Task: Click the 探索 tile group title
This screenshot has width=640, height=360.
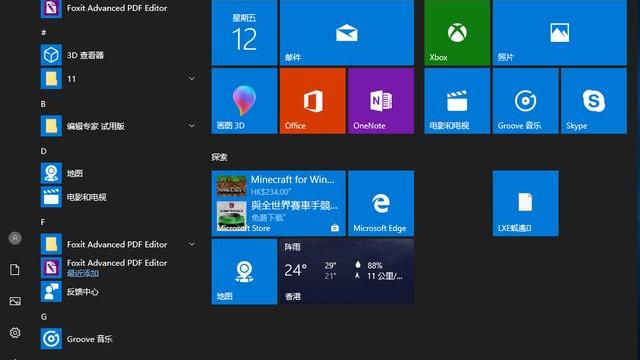Action: 220,157
